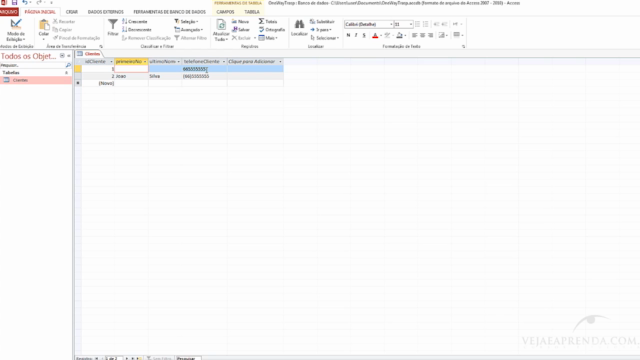Click the cell containing Silva

[x=165, y=76]
